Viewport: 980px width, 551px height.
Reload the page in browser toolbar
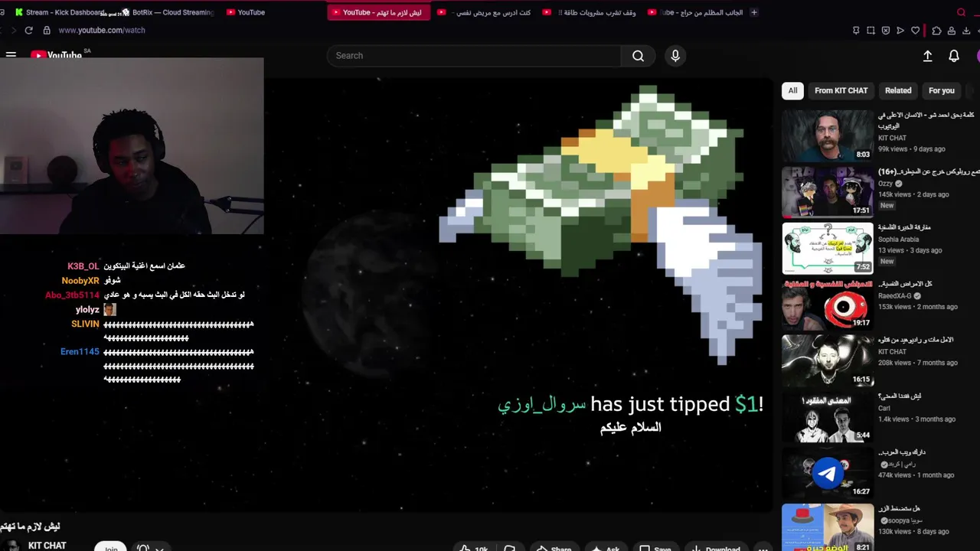pyautogui.click(x=29, y=31)
